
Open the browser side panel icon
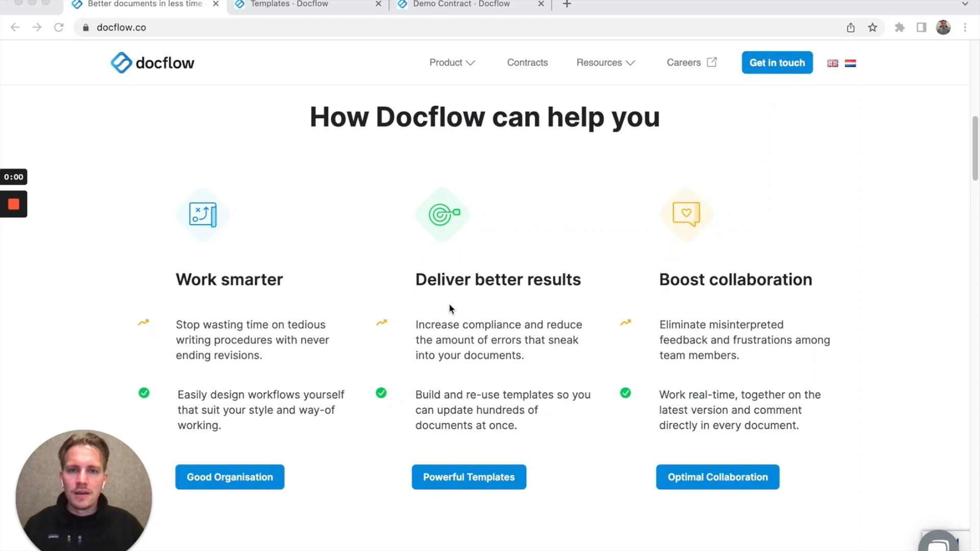pos(921,27)
